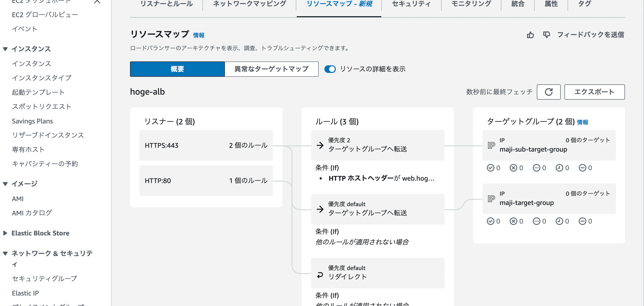Click unhealthy count icon under maji-sub-target-group

pos(513,168)
